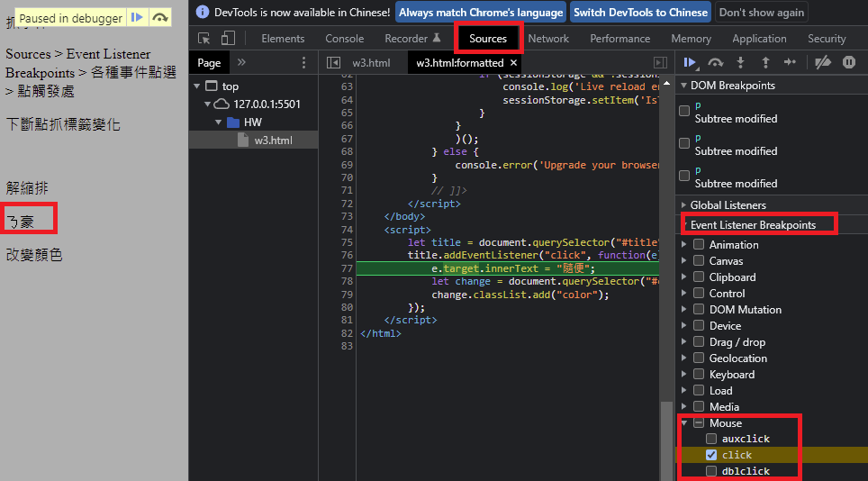Resume script execution in debugger toolbar
This screenshot has height=481, width=868.
pyautogui.click(x=690, y=62)
